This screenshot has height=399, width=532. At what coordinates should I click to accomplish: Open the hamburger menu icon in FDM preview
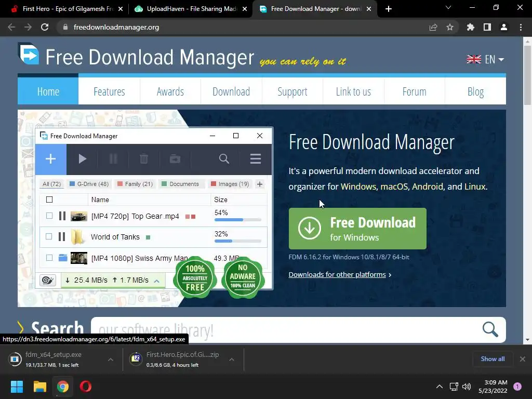tap(256, 159)
